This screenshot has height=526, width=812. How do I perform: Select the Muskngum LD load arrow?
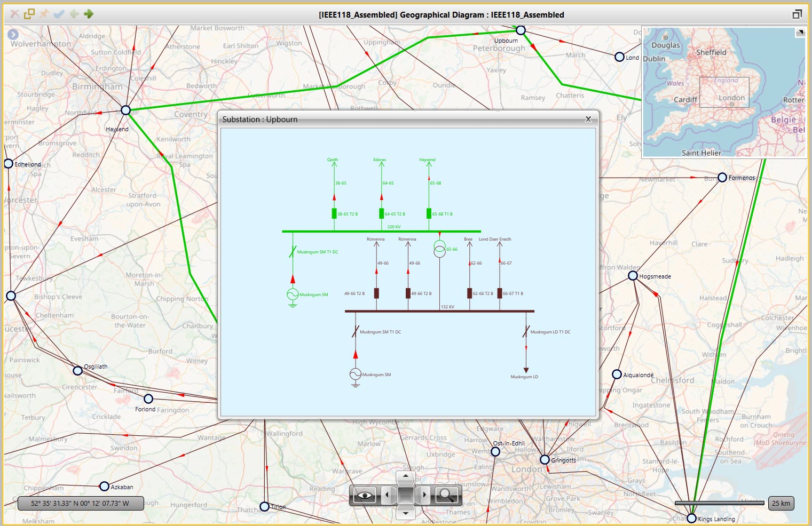click(526, 370)
